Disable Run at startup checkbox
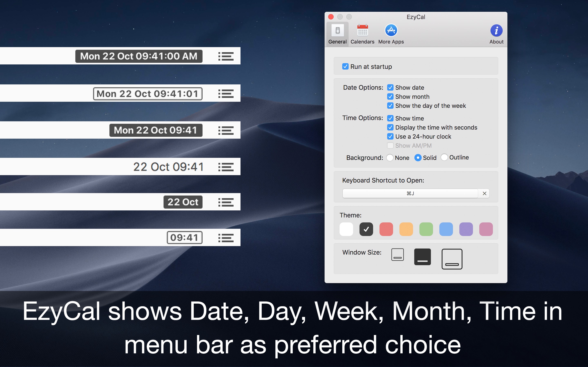Image resolution: width=588 pixels, height=367 pixels. click(x=345, y=66)
